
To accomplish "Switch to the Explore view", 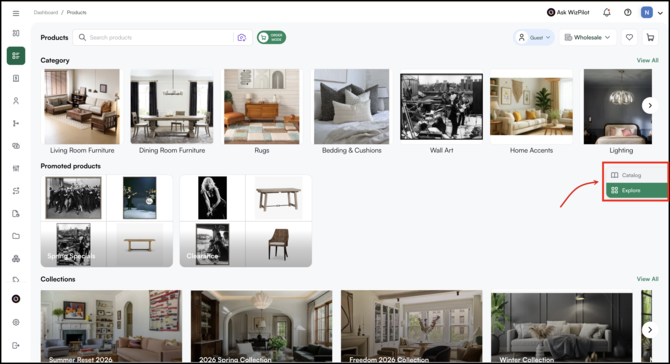I will 636,191.
